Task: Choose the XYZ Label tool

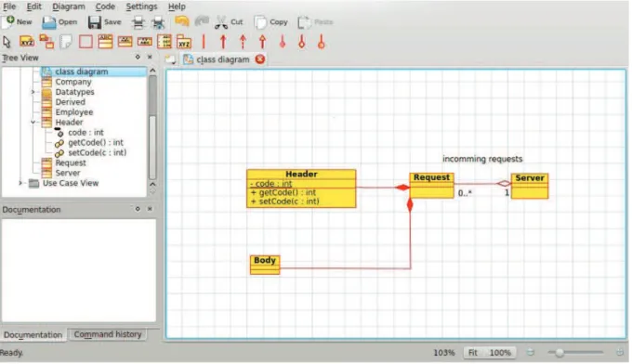Action: click(x=27, y=42)
